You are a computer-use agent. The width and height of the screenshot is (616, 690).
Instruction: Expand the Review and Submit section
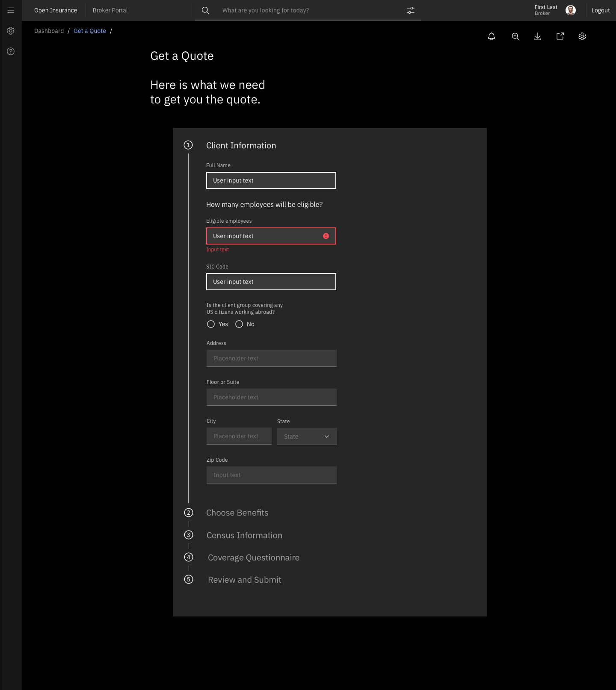point(245,580)
